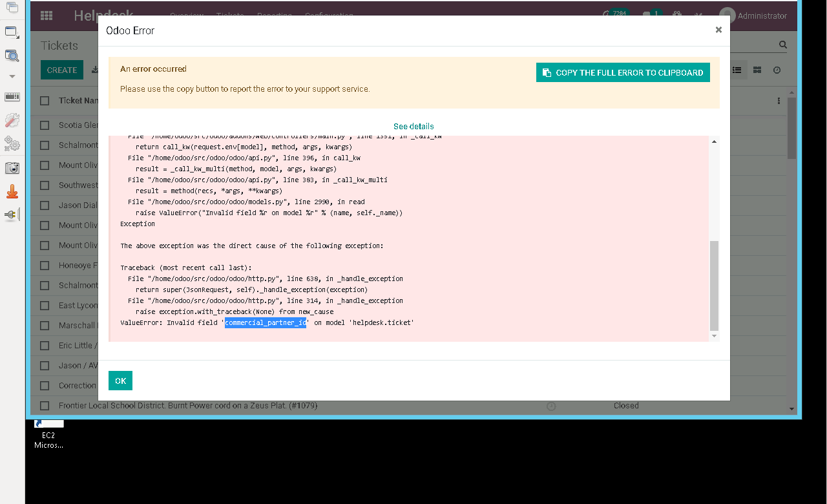This screenshot has height=504, width=827.
Task: Click the screen magnifier icon in left sidebar
Action: 12,56
